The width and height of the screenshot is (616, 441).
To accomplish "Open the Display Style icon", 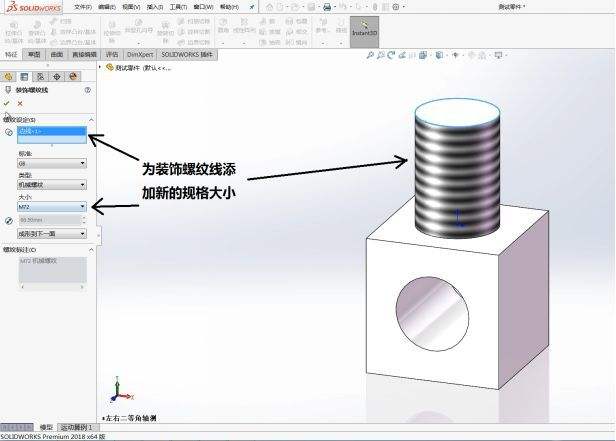I will coord(440,55).
